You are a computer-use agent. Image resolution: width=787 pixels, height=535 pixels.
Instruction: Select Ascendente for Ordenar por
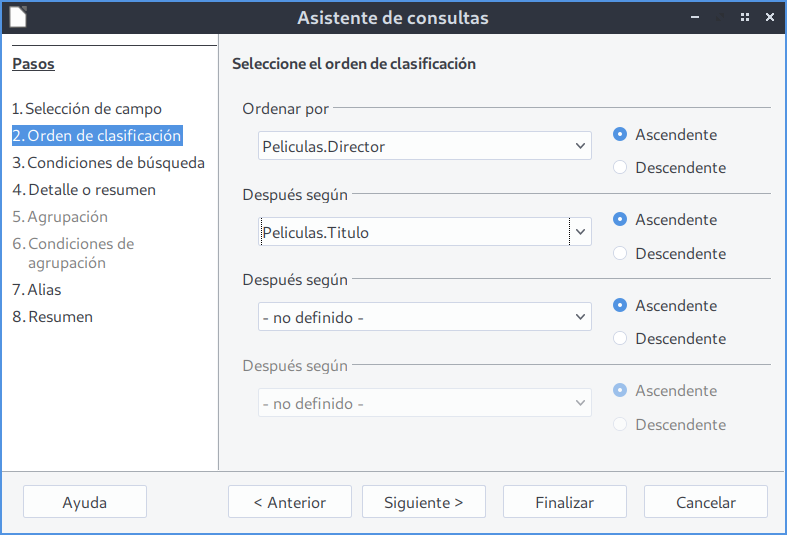coord(620,134)
